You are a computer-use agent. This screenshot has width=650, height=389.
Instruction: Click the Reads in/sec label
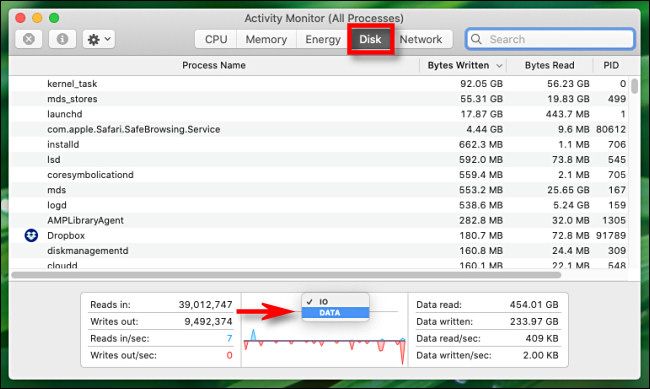click(x=119, y=339)
